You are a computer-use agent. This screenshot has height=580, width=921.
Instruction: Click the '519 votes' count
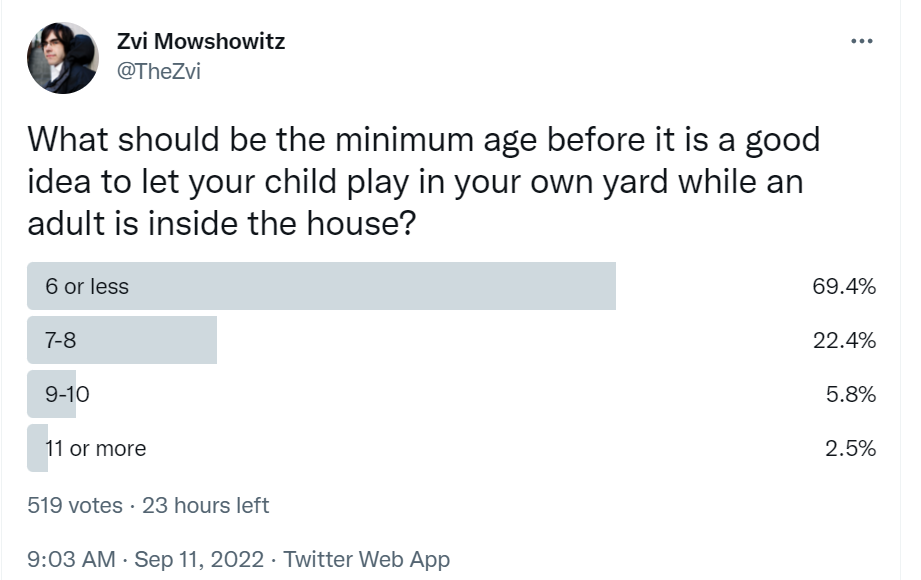point(75,505)
